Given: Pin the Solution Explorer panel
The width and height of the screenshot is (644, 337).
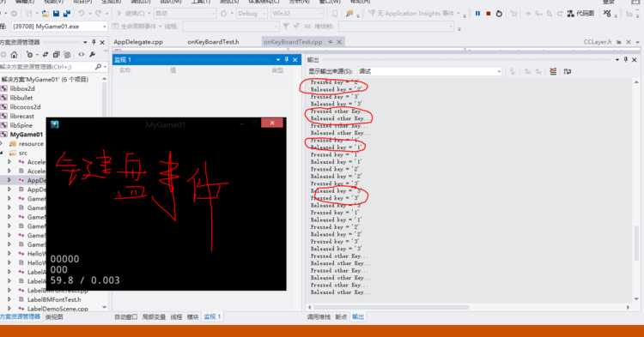Looking at the screenshot, I should coord(94,42).
